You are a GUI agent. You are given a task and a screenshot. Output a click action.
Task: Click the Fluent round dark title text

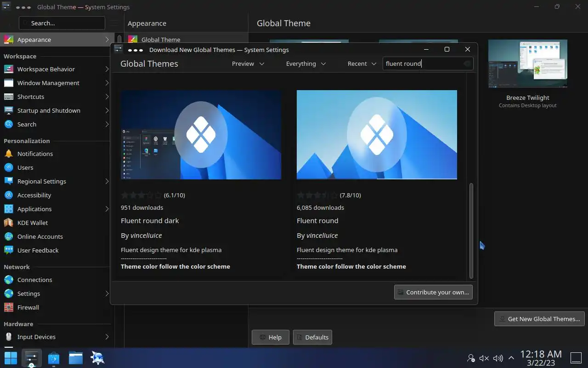(x=150, y=220)
